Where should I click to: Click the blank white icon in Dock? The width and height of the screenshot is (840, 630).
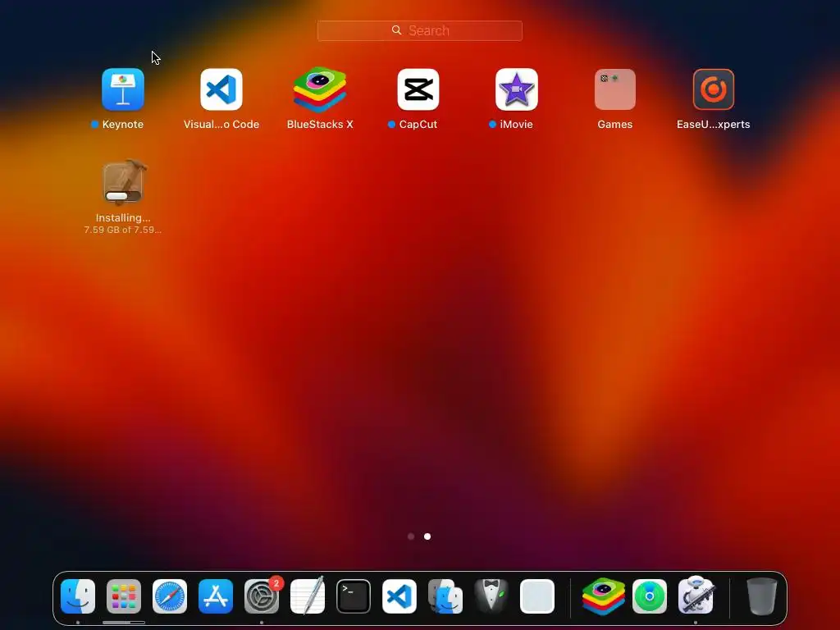click(537, 596)
